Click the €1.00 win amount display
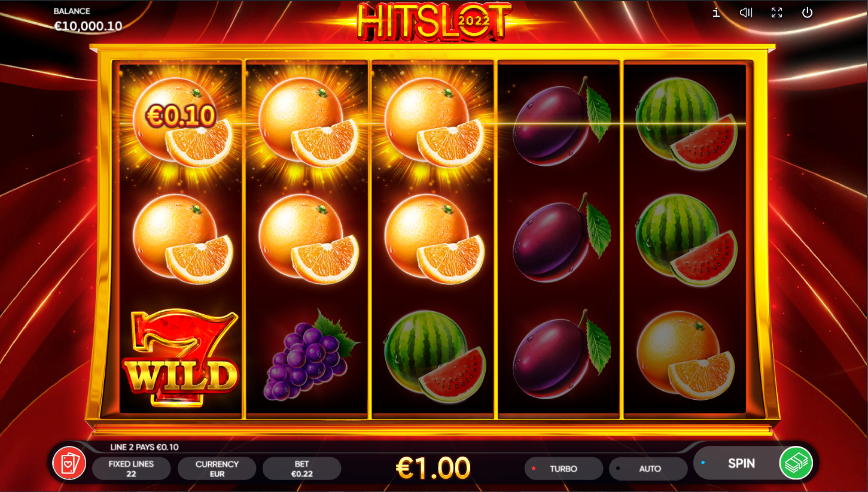 434,468
